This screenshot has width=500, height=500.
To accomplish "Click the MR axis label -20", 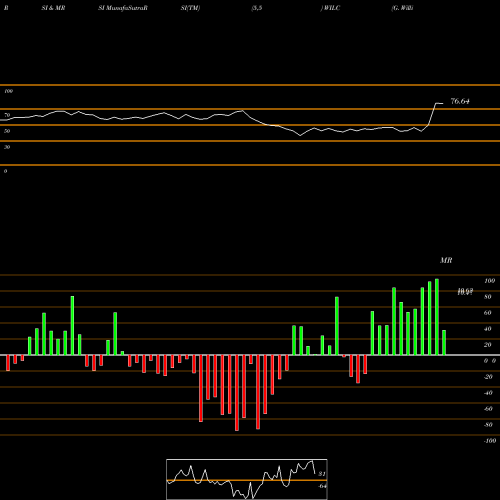I will pyautogui.click(x=488, y=377).
